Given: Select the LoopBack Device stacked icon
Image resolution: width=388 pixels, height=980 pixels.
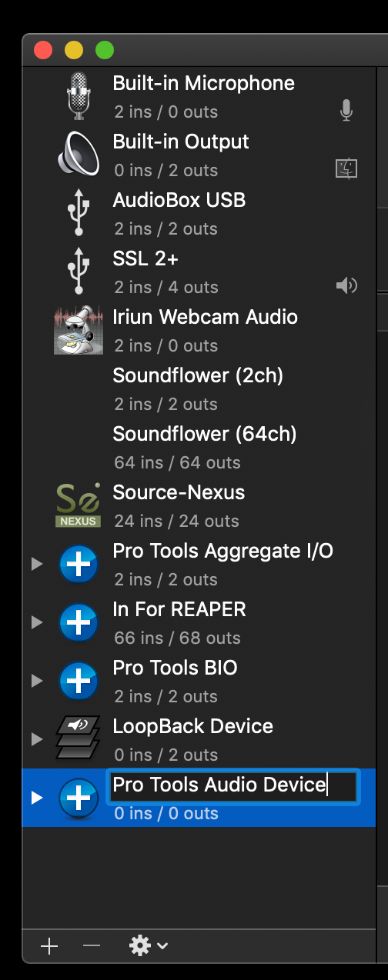Looking at the screenshot, I should coord(78,738).
